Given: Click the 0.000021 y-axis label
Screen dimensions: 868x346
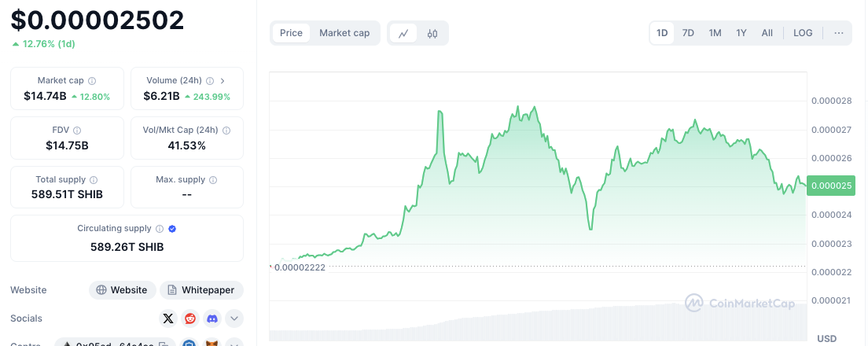Looking at the screenshot, I should pos(832,300).
